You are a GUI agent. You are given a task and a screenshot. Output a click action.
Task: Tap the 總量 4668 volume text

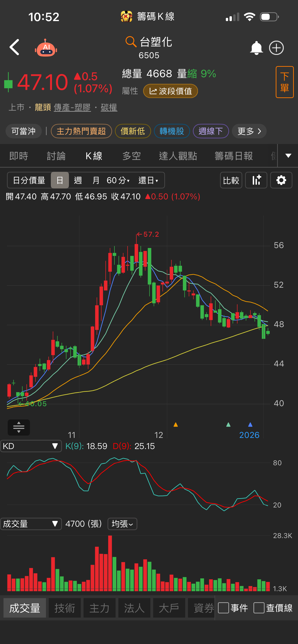(147, 74)
